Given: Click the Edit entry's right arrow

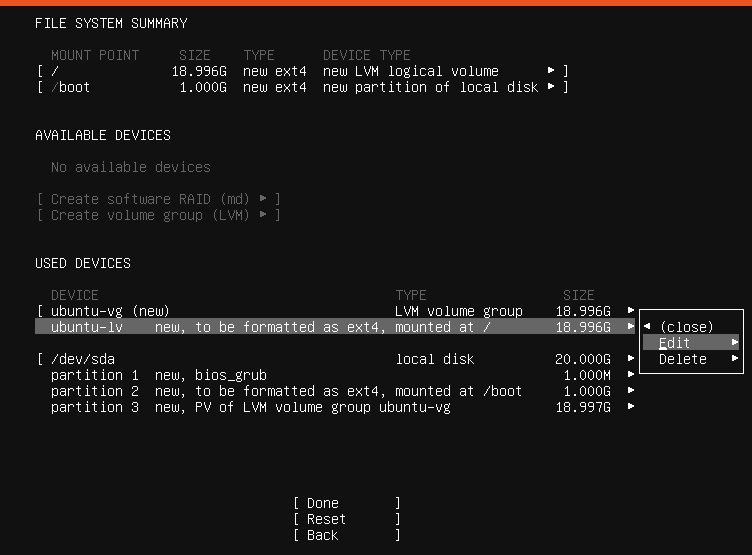Looking at the screenshot, I should 734,342.
